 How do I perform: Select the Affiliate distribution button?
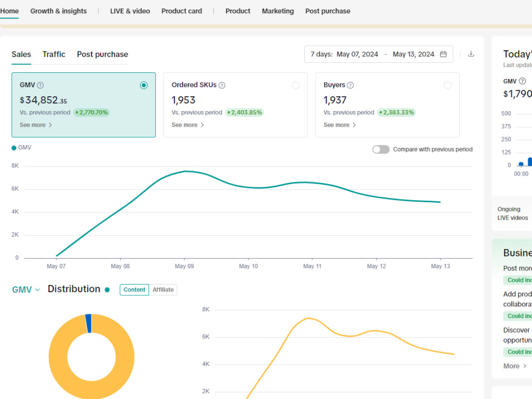click(x=163, y=290)
